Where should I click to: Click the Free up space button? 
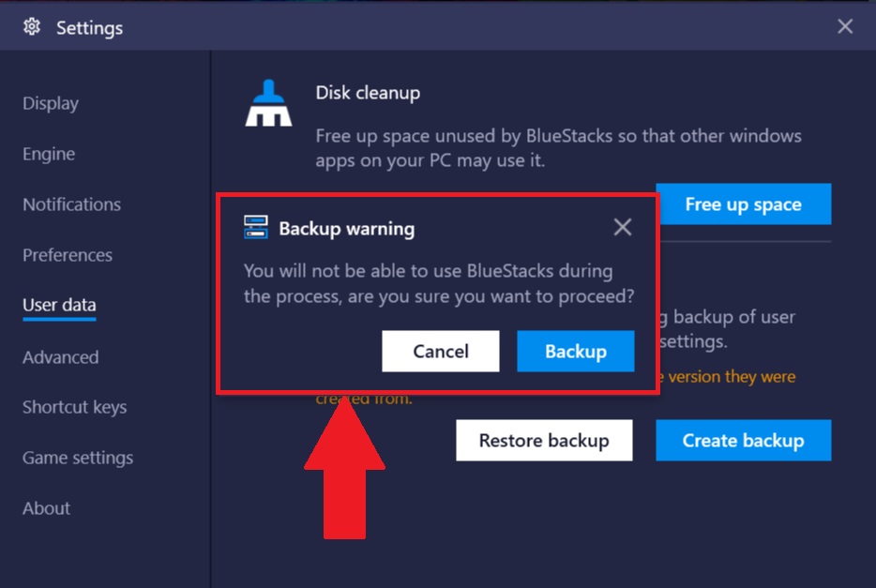pos(743,204)
